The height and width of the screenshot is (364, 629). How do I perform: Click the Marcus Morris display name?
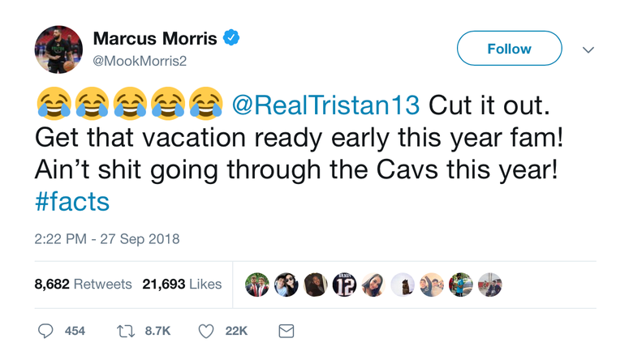(155, 38)
